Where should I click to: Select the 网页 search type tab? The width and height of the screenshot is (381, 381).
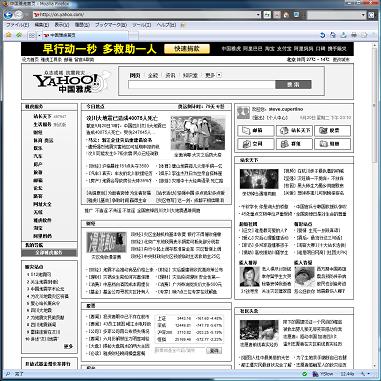[x=135, y=76]
